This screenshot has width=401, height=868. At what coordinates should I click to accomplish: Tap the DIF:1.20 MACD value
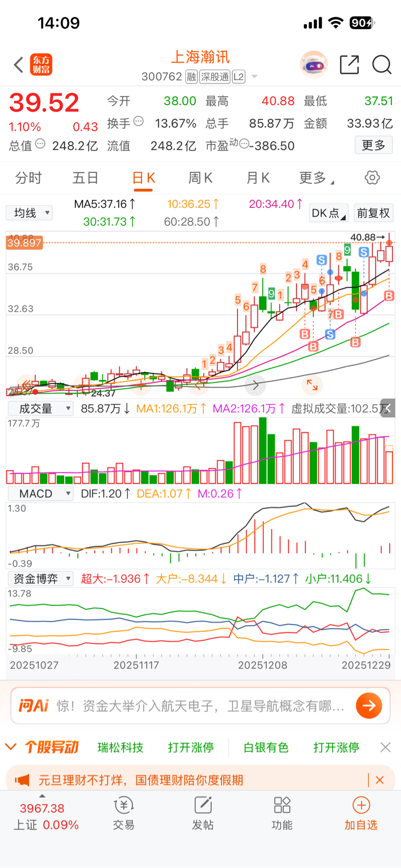point(106,494)
